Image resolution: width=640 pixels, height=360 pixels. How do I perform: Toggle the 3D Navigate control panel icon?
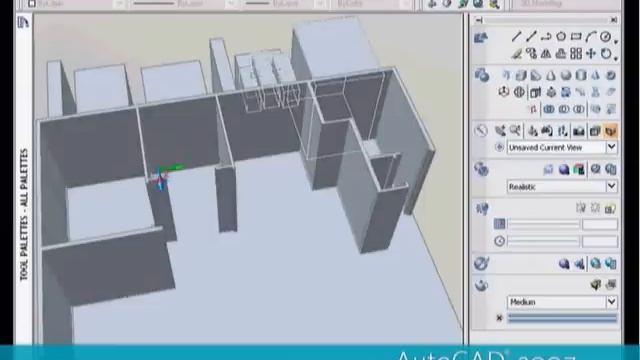[x=481, y=131]
